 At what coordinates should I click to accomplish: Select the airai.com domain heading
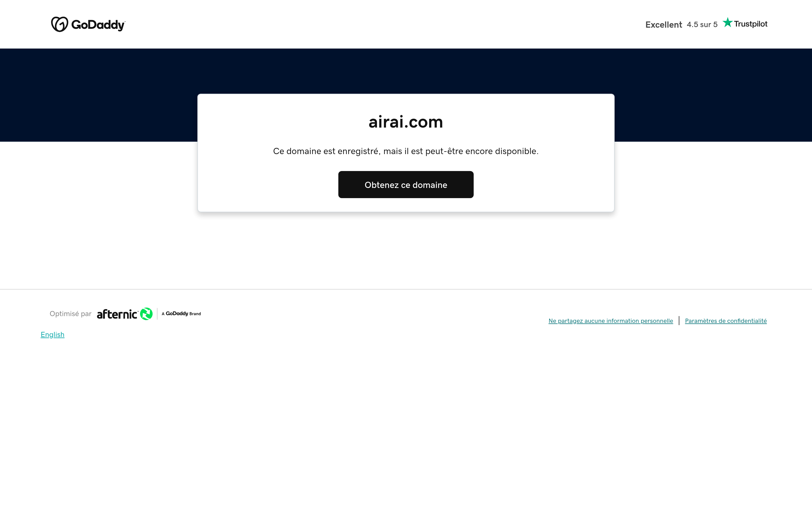coord(406,122)
